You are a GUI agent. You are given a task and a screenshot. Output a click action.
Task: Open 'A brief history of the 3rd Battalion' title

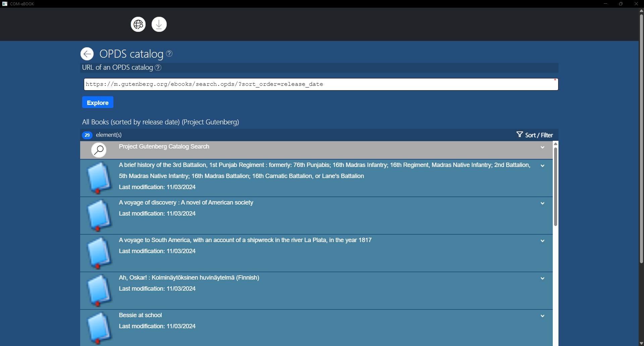325,170
